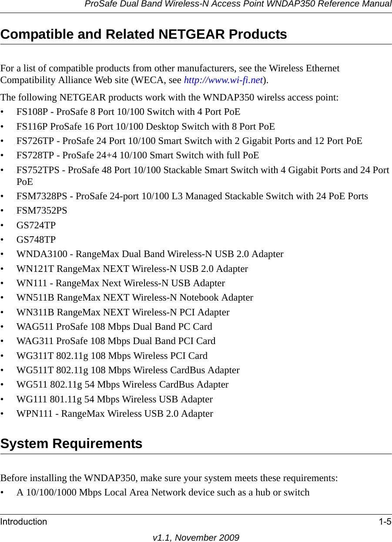Click the 'The following NETGEAR products work' sentence
The height and width of the screenshot is (542, 392).
click(x=170, y=97)
